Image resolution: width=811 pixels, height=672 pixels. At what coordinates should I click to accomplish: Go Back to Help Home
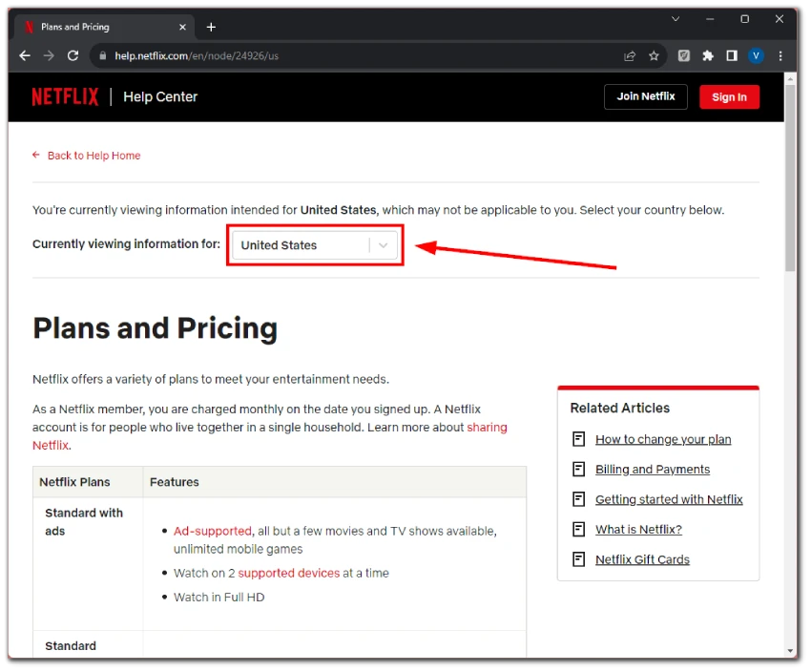(94, 156)
